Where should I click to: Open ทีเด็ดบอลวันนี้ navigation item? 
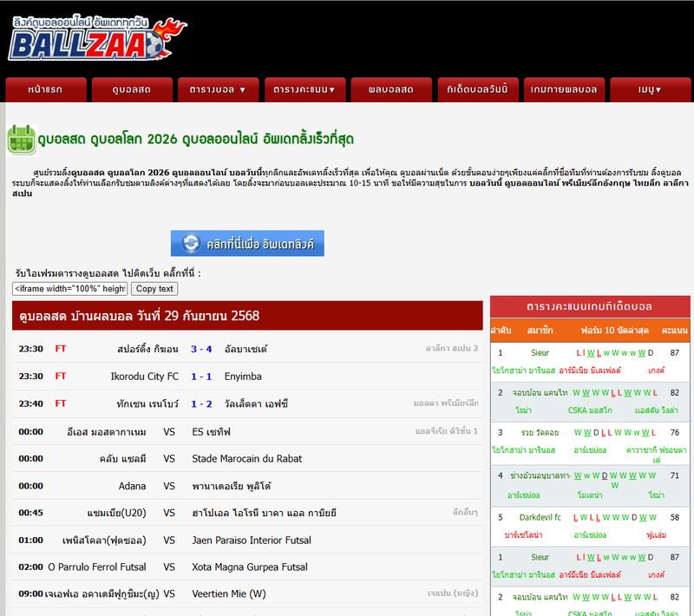477,89
